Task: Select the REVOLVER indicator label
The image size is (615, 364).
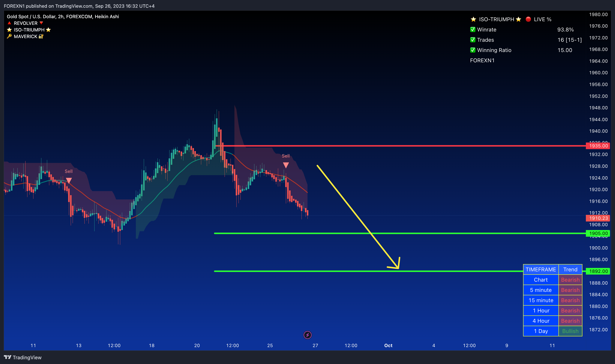Action: [25, 23]
